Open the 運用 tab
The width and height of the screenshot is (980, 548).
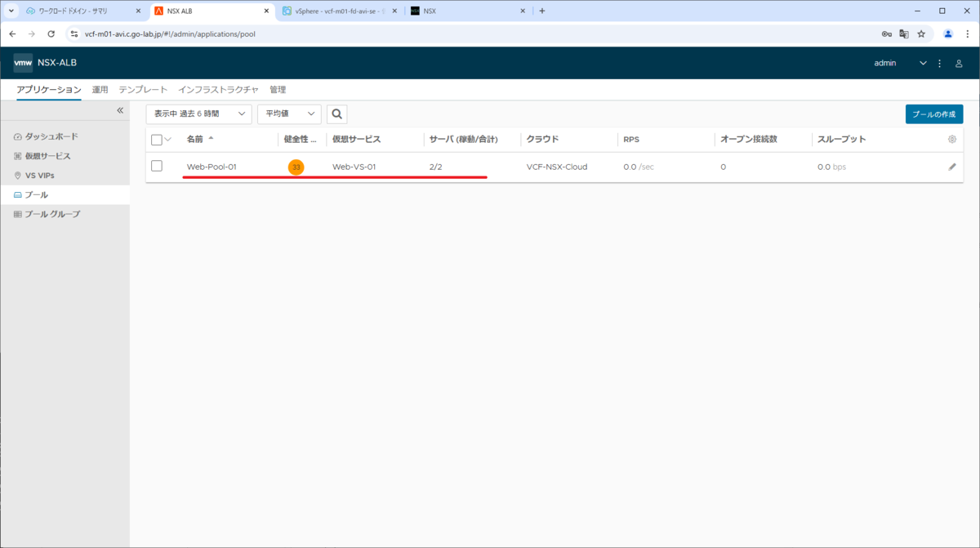point(100,90)
